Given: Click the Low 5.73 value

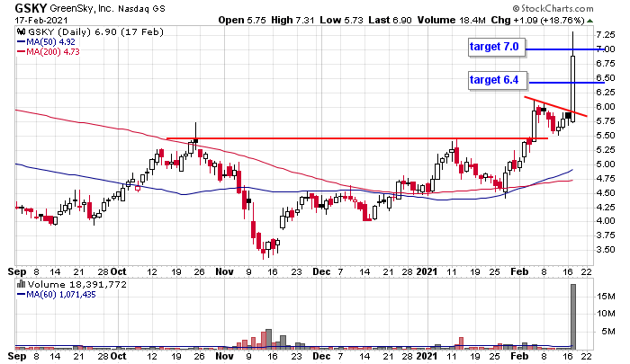Looking at the screenshot, I should pos(341,20).
